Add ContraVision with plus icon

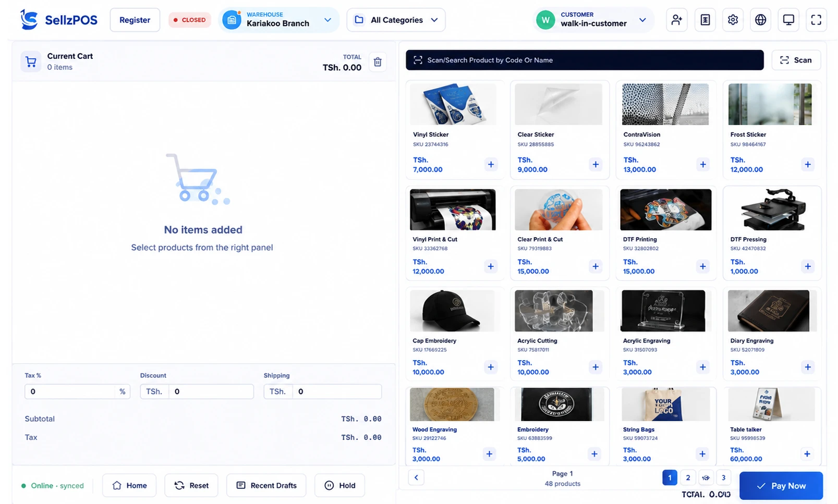tap(703, 165)
